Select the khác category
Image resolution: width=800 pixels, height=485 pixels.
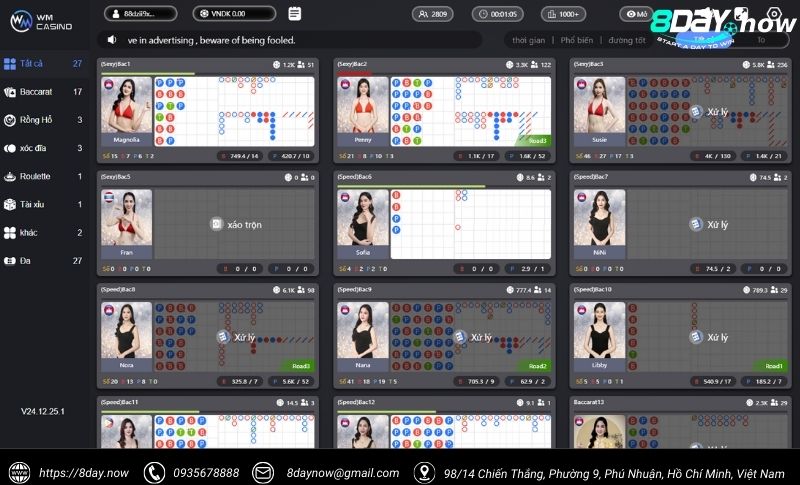click(x=30, y=232)
